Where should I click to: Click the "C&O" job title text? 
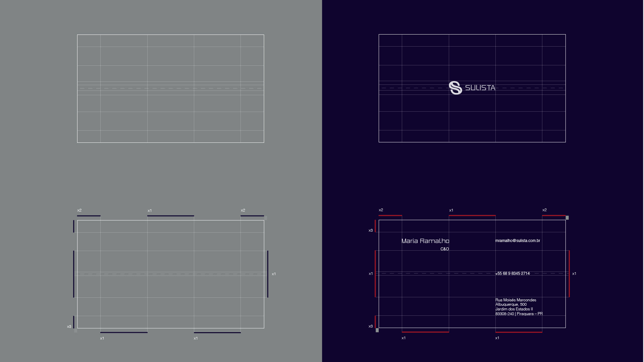(x=444, y=249)
